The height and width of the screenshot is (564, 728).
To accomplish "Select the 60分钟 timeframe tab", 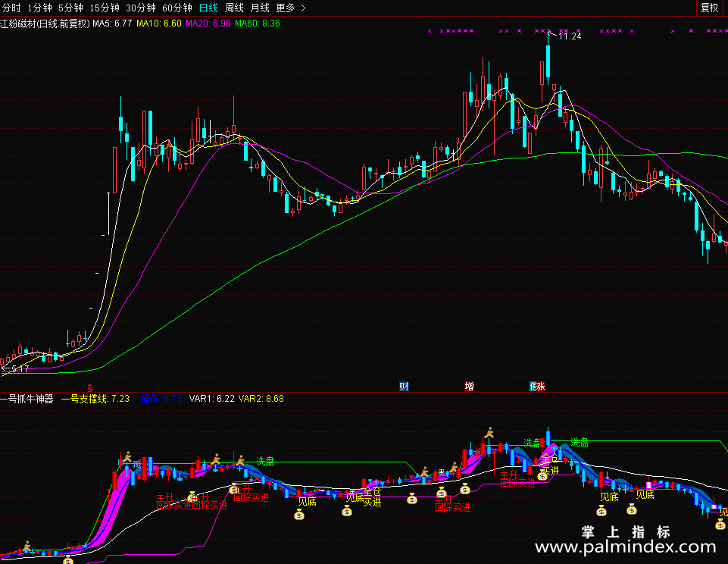I will click(177, 8).
